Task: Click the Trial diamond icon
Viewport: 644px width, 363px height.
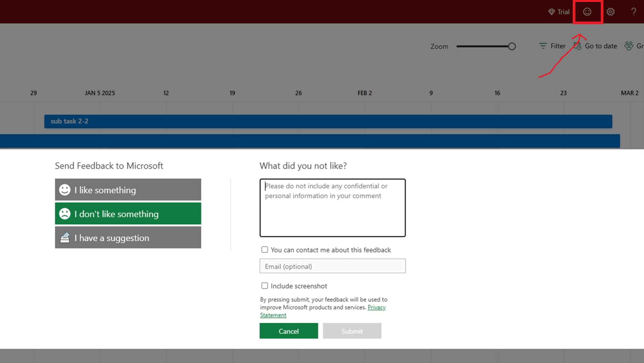Action: (x=551, y=12)
